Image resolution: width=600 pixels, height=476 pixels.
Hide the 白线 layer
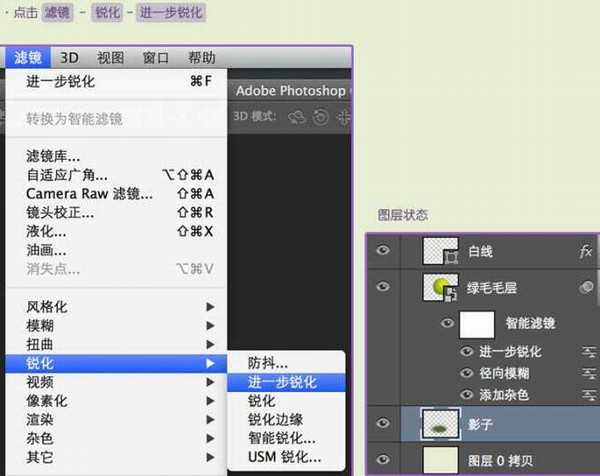click(x=381, y=252)
